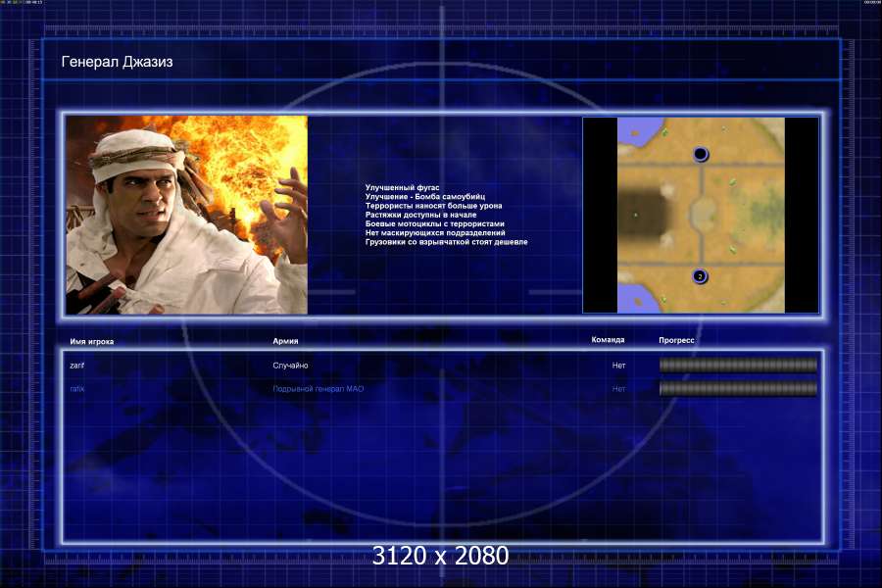Click the 'Имя игрока' column header
This screenshot has height=588, width=882.
coord(92,341)
